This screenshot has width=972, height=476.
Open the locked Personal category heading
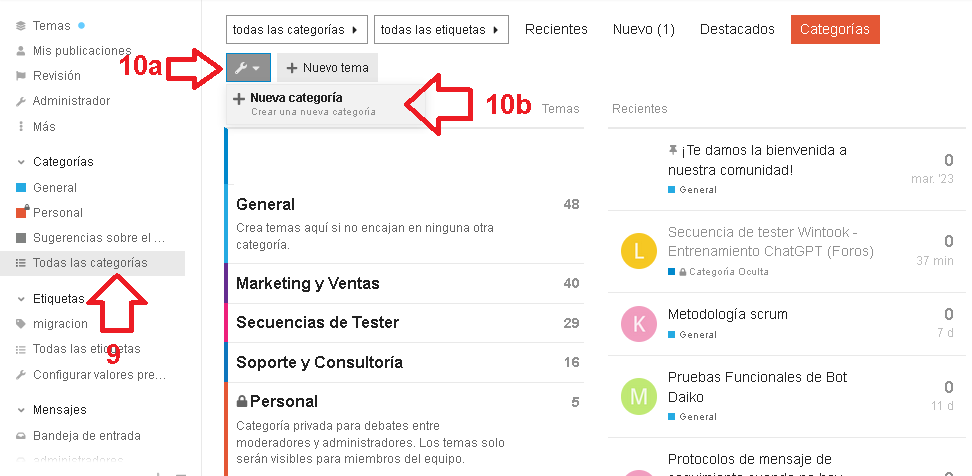click(284, 402)
